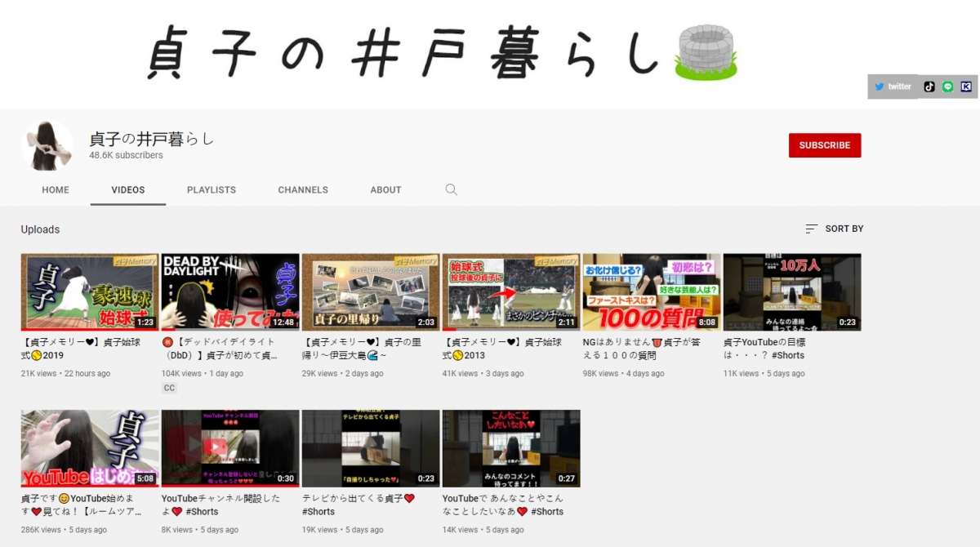The image size is (980, 547).
Task: Go to the About tab
Action: [385, 189]
